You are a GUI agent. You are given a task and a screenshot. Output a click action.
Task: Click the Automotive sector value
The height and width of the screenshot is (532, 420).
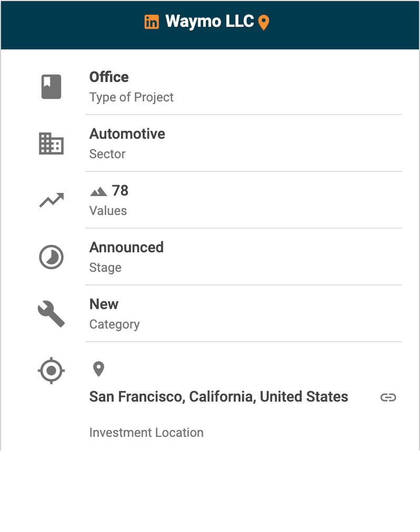[x=127, y=134]
